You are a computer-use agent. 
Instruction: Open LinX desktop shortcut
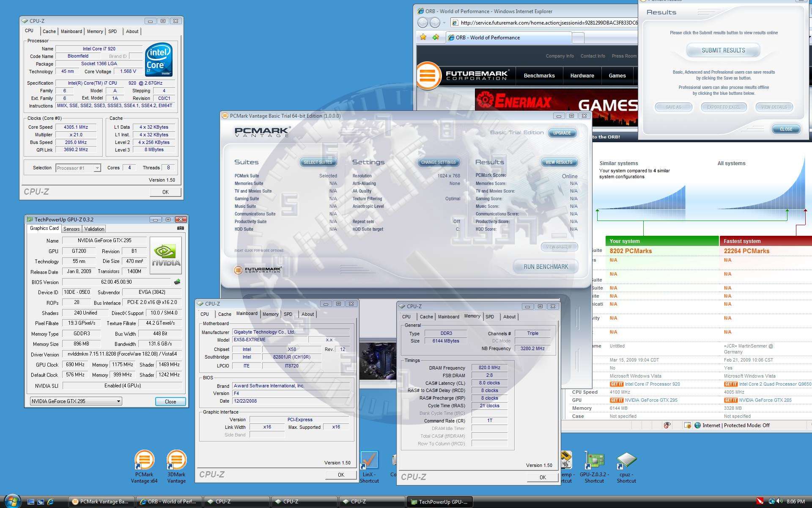tap(369, 467)
